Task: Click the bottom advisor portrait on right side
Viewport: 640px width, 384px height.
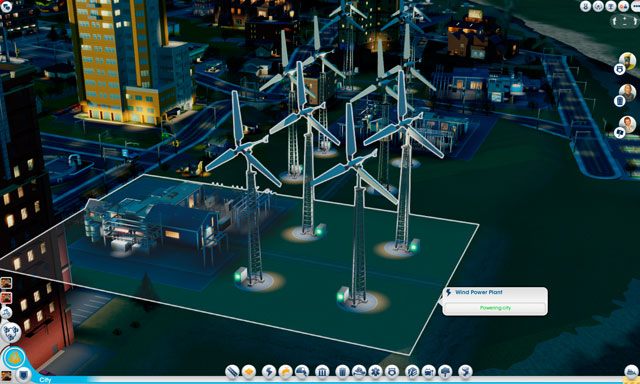Action: 627,124
